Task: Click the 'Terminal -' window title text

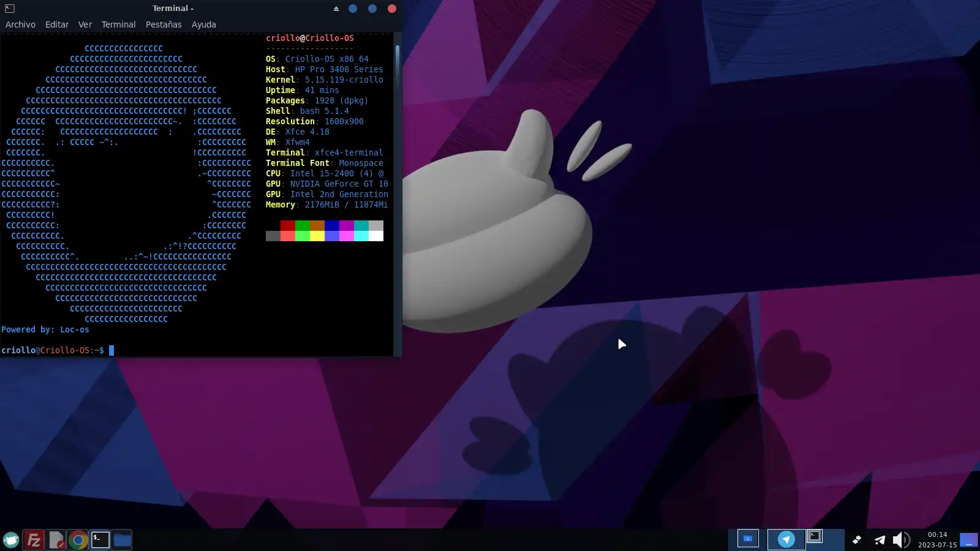Action: pyautogui.click(x=173, y=9)
